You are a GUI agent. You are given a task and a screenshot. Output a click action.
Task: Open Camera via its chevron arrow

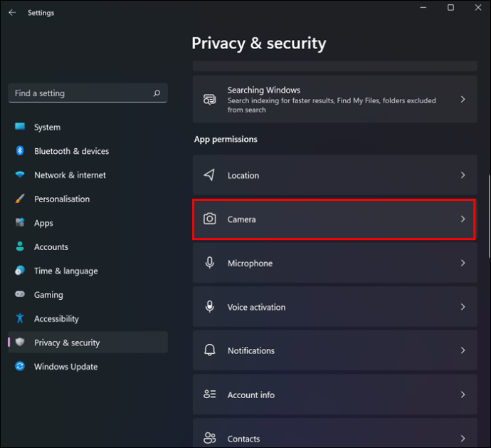[463, 219]
